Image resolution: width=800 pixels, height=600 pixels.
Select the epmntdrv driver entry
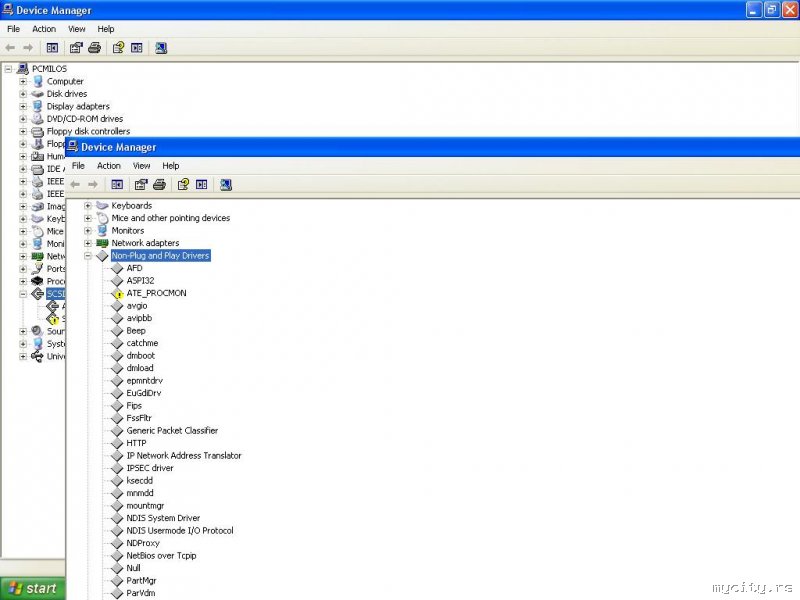click(144, 381)
